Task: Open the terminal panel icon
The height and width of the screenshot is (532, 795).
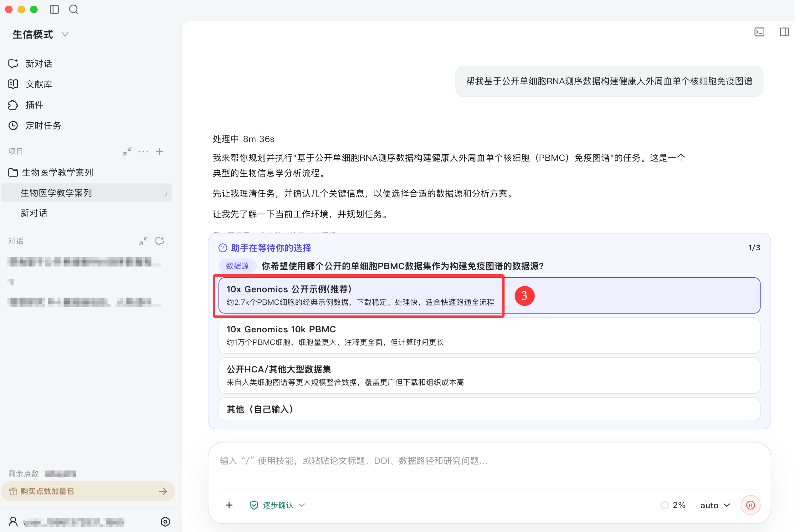Action: 759,32
